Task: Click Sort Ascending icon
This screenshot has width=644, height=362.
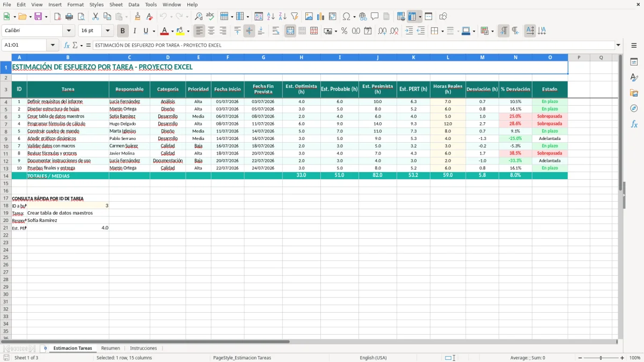Action: click(271, 17)
